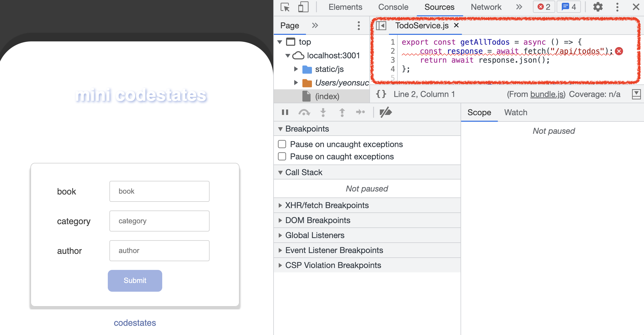Hide the navigator sidebar icon
This screenshot has width=644, height=335.
click(x=381, y=26)
